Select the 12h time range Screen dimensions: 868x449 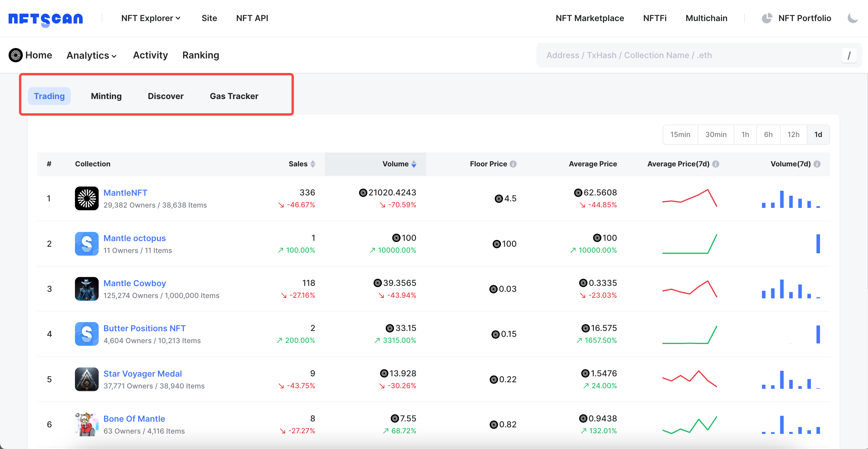pos(793,135)
